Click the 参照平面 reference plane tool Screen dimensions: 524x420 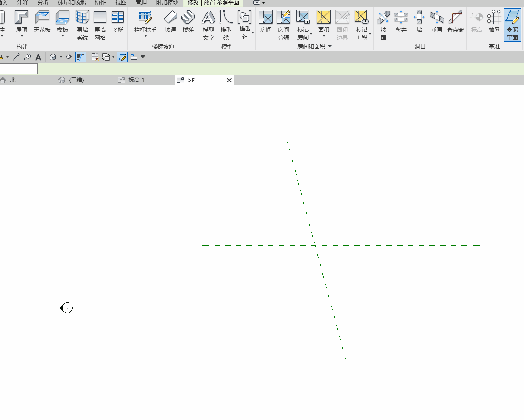coord(512,25)
